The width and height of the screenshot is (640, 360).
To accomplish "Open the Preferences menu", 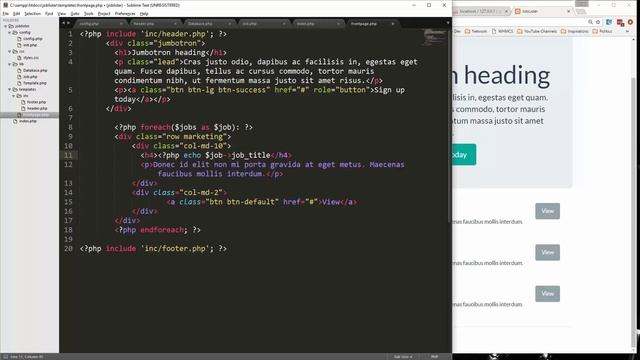I will pos(125,13).
